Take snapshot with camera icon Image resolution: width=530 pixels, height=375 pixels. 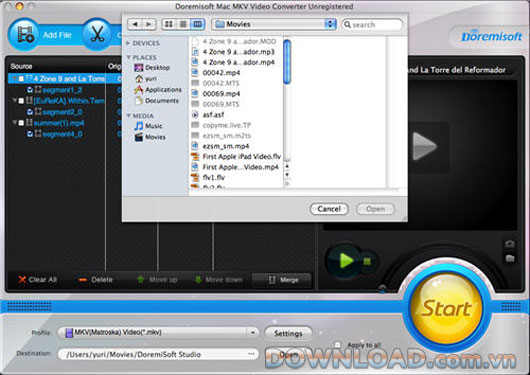509,243
